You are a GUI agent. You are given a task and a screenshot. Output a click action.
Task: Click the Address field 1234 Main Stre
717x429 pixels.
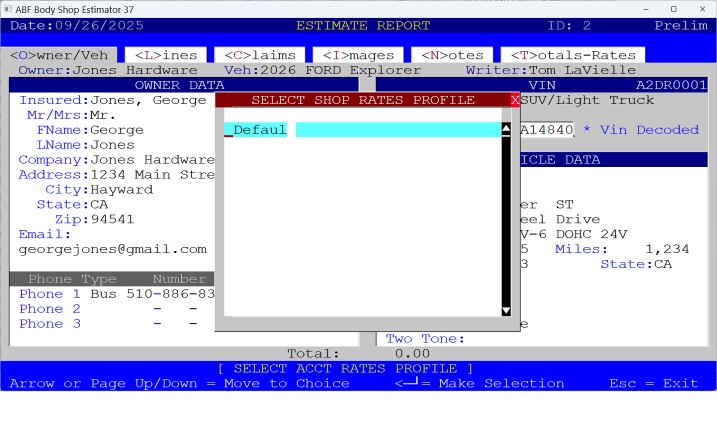[152, 175]
